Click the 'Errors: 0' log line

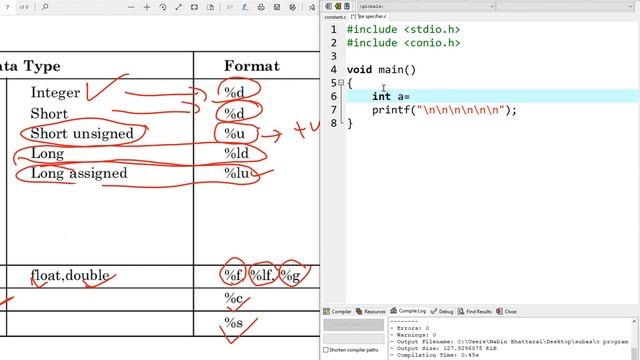coord(410,328)
